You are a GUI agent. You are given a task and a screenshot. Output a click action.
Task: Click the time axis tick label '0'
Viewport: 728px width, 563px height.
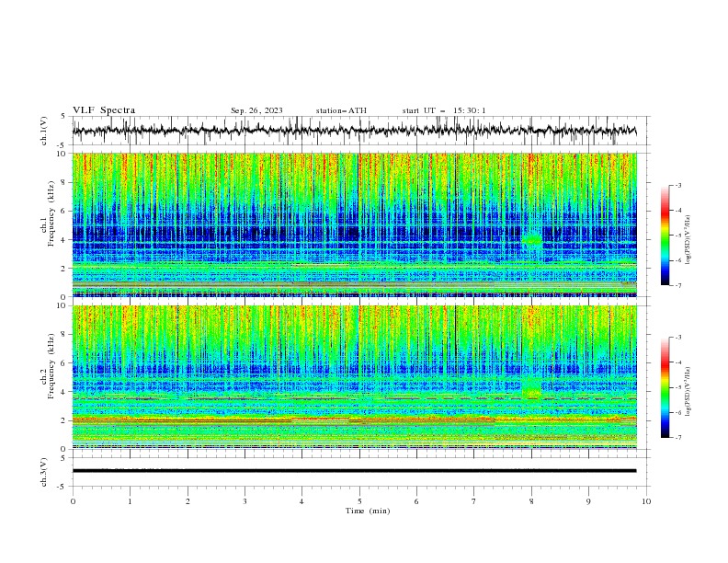(73, 501)
